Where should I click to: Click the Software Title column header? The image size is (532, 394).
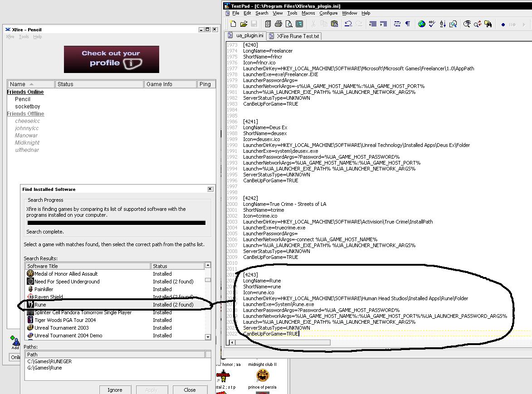tap(88, 266)
